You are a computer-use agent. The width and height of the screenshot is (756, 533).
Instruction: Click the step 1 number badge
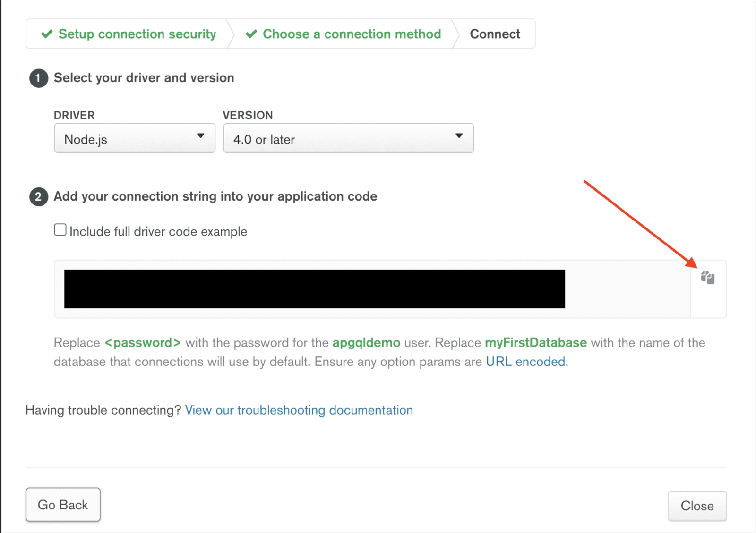pyautogui.click(x=39, y=78)
